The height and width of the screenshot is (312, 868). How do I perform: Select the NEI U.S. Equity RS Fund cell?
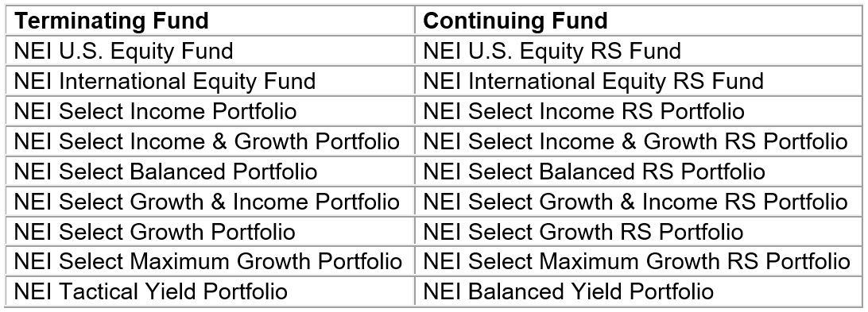pyautogui.click(x=638, y=52)
